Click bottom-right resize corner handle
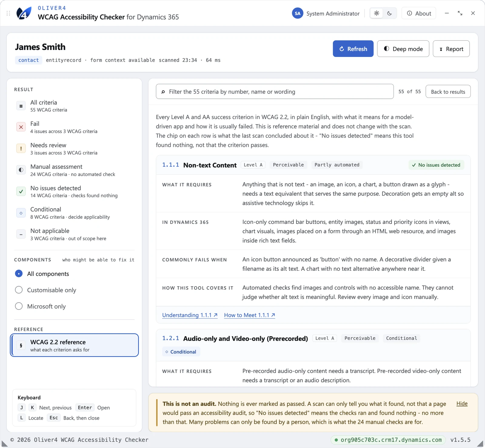Image resolution: width=485 pixels, height=448 pixels. click(480, 444)
